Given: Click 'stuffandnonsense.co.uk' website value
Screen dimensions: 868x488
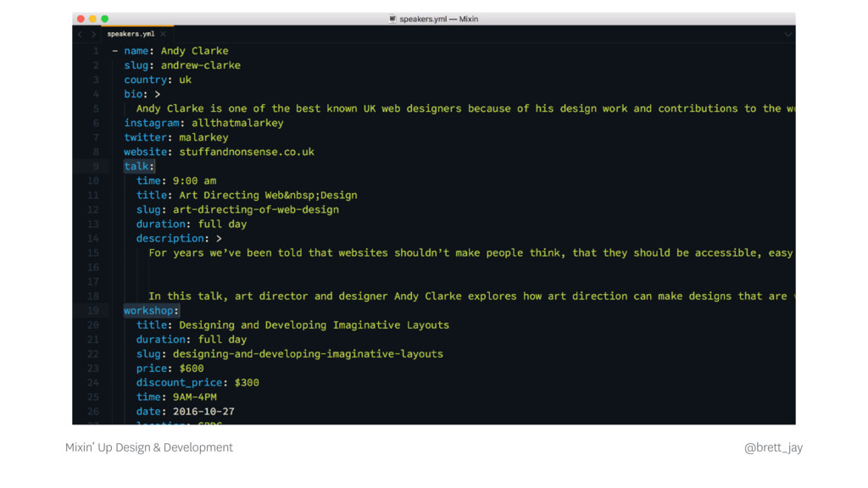Looking at the screenshot, I should click(x=247, y=152).
